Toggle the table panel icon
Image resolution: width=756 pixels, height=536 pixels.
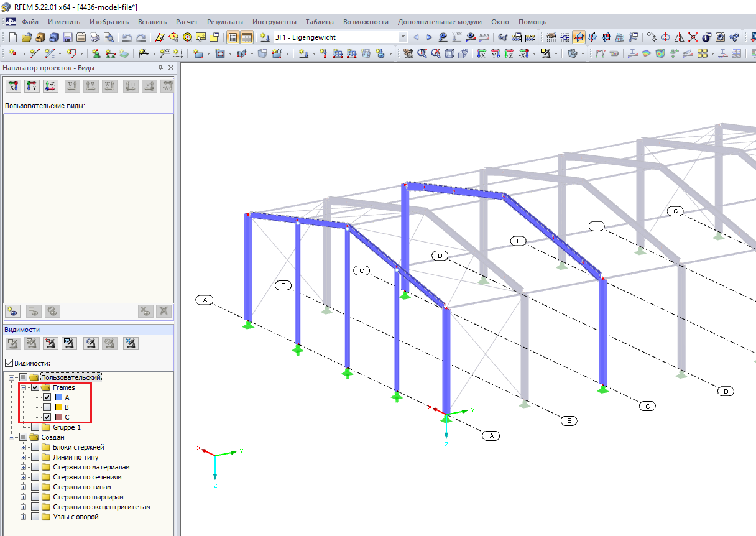pyautogui.click(x=247, y=37)
